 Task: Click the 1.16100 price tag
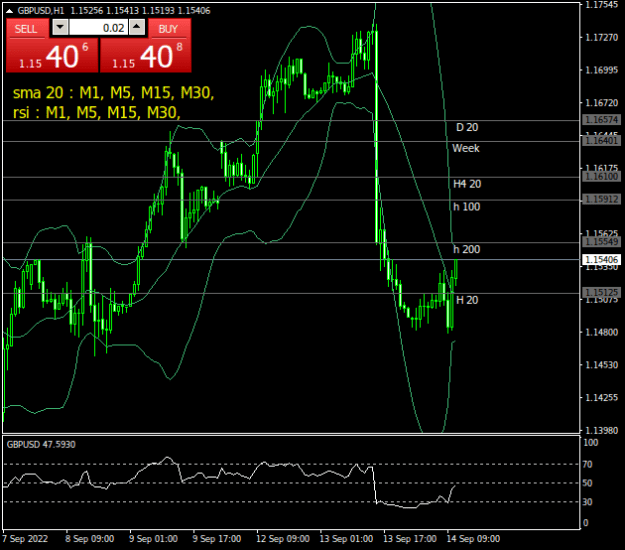(x=602, y=177)
